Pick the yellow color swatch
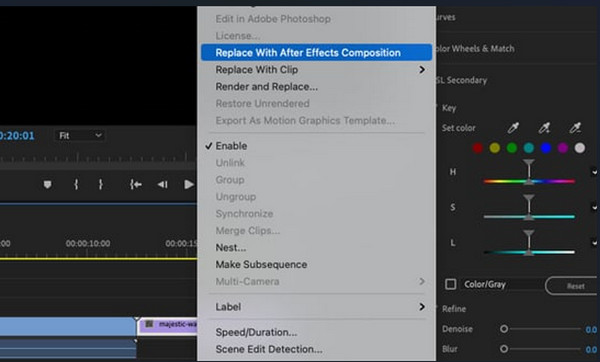Image resolution: width=600 pixels, height=362 pixels. click(x=494, y=148)
